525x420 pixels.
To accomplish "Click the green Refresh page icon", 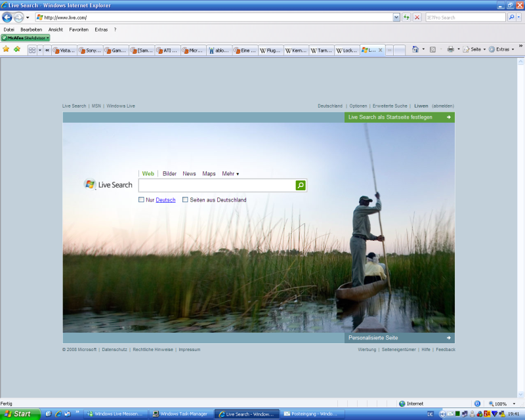I will pos(406,18).
